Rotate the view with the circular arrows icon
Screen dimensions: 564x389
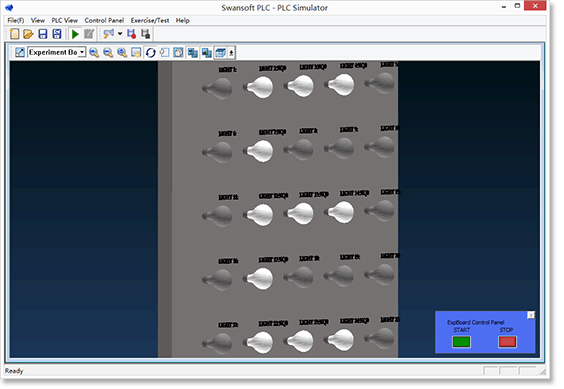click(x=150, y=53)
